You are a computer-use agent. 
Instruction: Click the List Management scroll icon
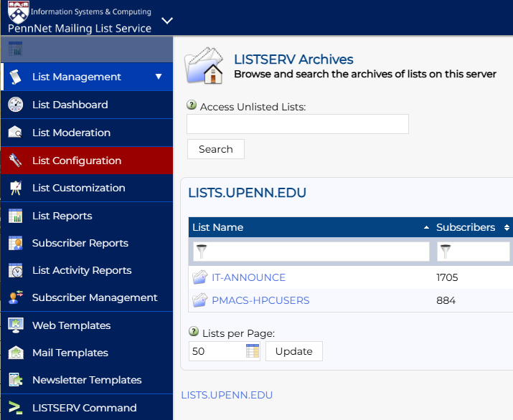click(x=15, y=77)
